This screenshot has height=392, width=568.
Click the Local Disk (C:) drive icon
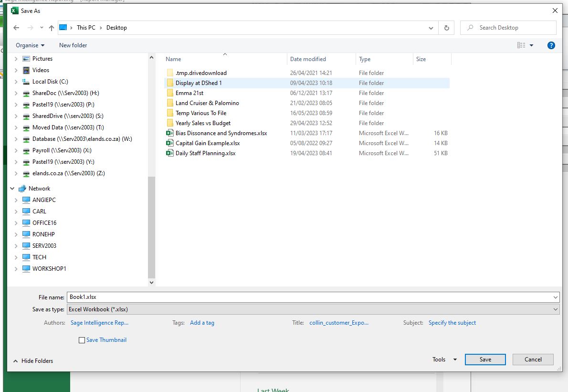[x=26, y=82]
